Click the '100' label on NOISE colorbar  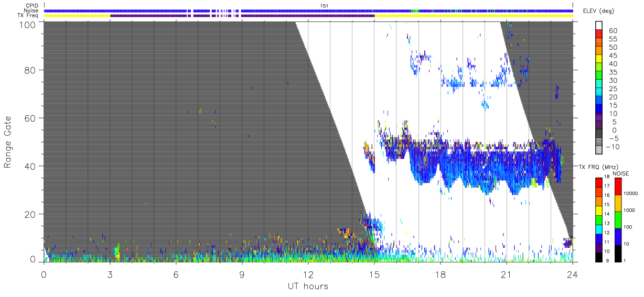click(x=627, y=227)
